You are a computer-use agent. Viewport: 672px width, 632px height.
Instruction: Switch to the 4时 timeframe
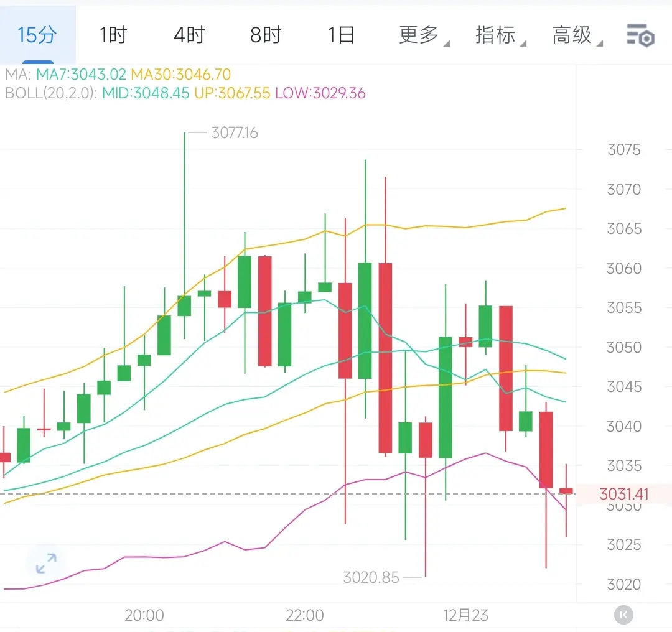pyautogui.click(x=189, y=35)
